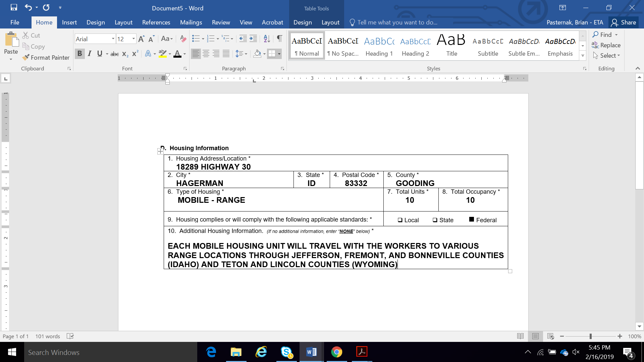Uncheck the Federal standards checkbox

471,220
